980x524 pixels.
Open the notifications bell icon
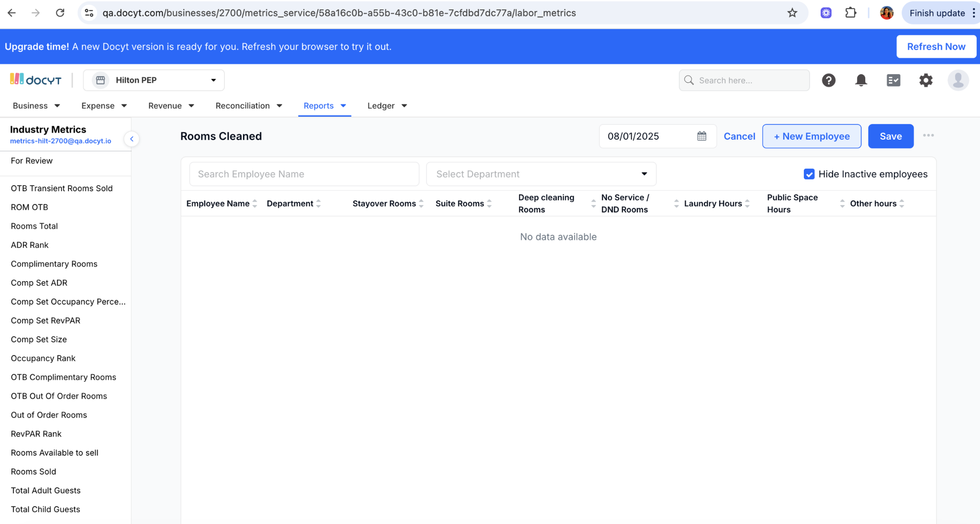tap(861, 80)
